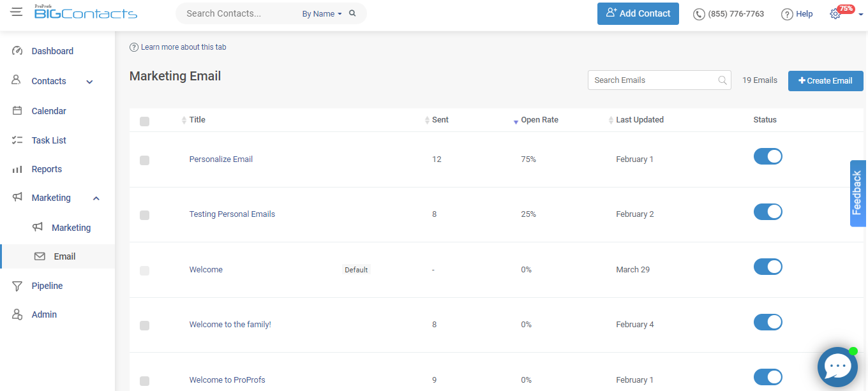Click the question icon by Learn more

134,47
